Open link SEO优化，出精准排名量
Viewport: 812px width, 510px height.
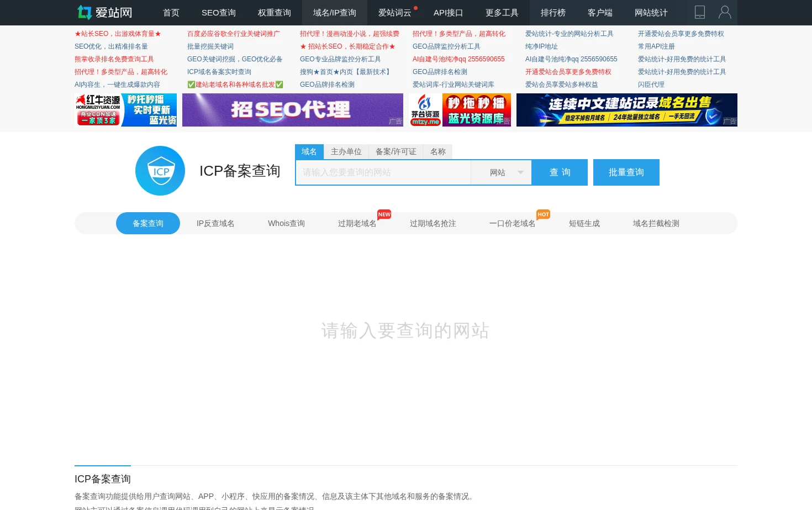tap(111, 46)
